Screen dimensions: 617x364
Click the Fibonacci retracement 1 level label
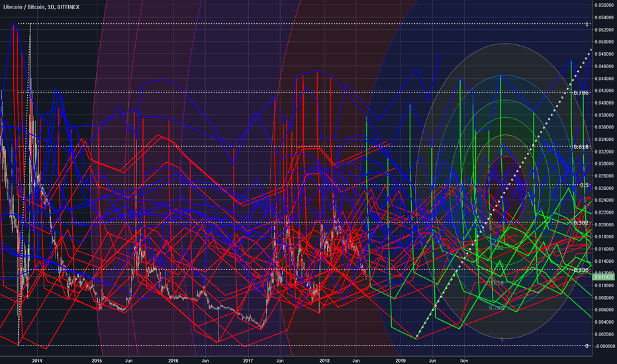click(587, 24)
